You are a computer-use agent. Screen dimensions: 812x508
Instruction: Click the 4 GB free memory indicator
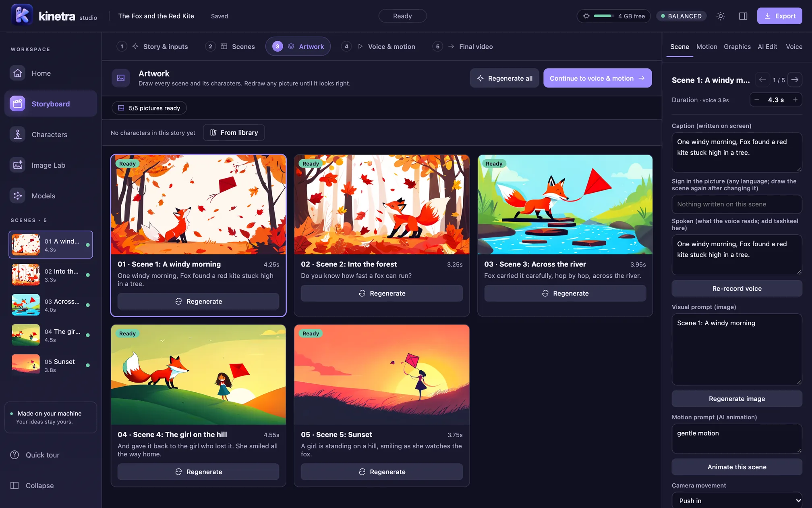coord(614,16)
